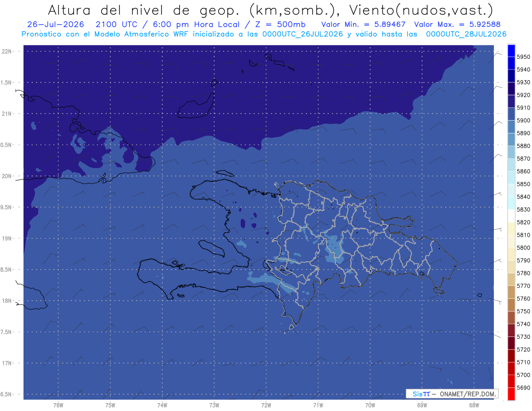Viewport: 532px width, 411px height.
Task: Click the tan band between 5760 and 5770
Action: click(511, 292)
